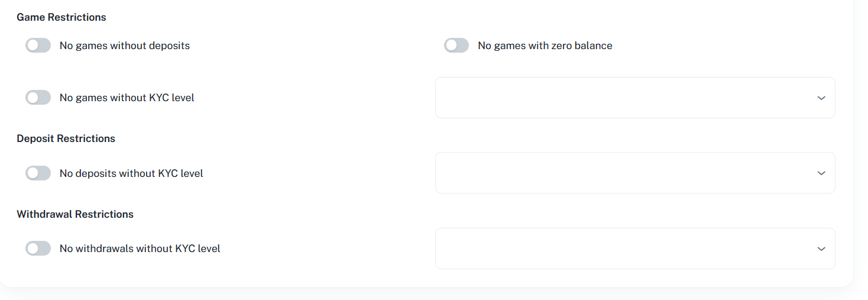The image size is (868, 300).
Task: Click chevron arrow of the games KYC dropdown
Action: [x=821, y=98]
